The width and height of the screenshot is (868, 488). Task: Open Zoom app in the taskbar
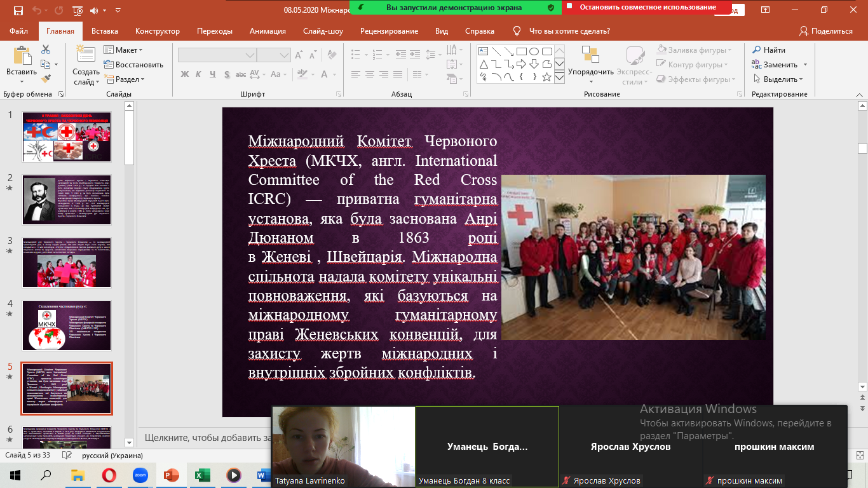(x=140, y=475)
